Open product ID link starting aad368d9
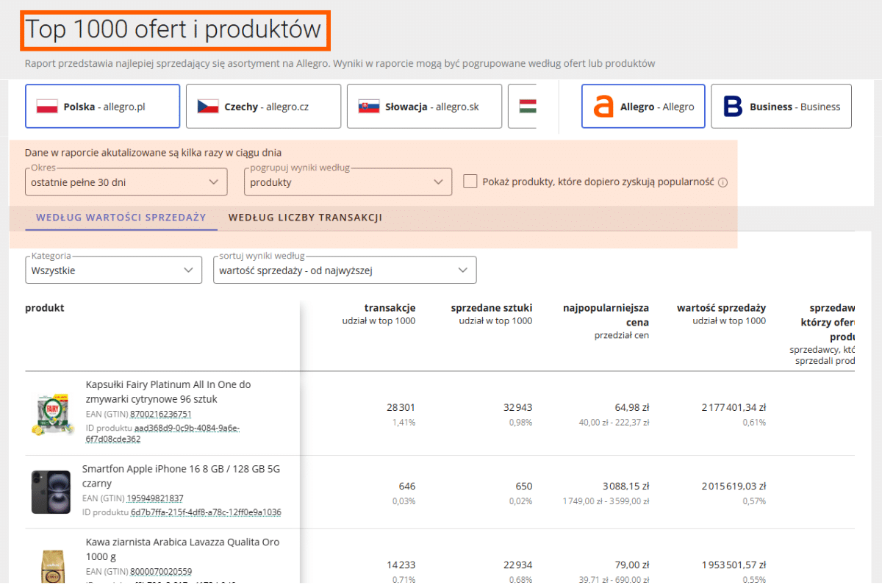The height and width of the screenshot is (588, 882). (x=164, y=434)
